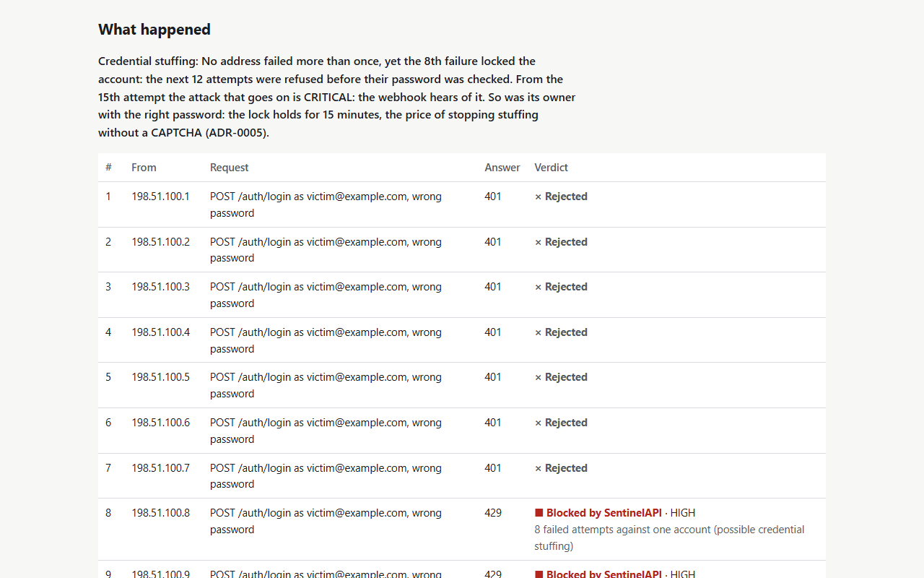Click the request text in row 3
924x578 pixels.
[x=326, y=295]
